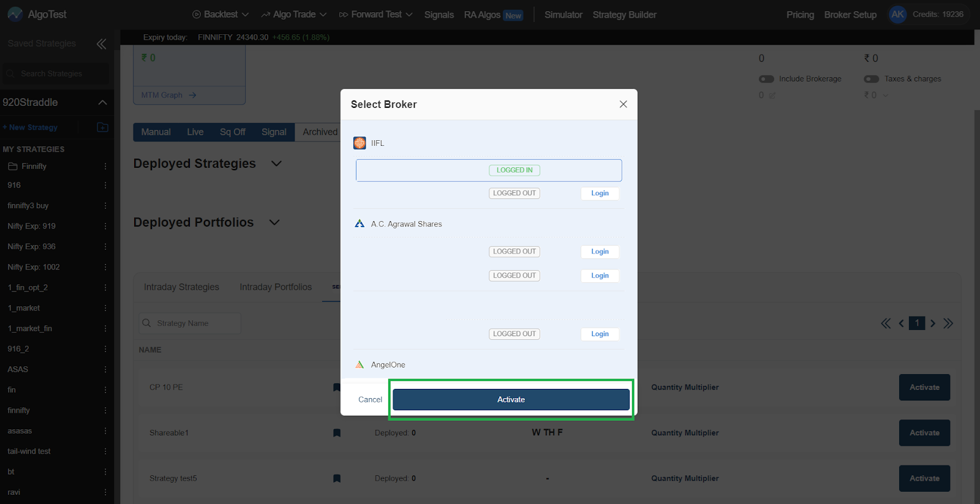Open the kebab menu for Finnifty folder
Screen dimensions: 980x504
click(105, 167)
